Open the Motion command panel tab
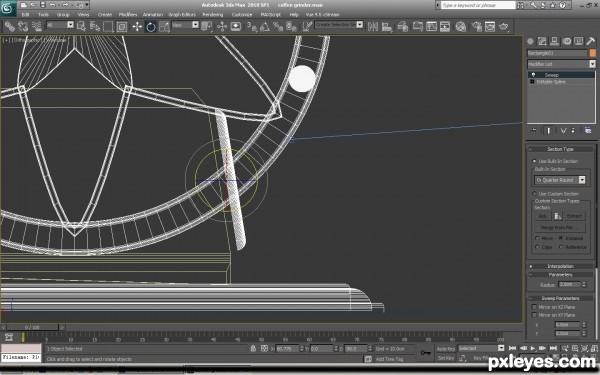The height and width of the screenshot is (375, 600). click(567, 41)
